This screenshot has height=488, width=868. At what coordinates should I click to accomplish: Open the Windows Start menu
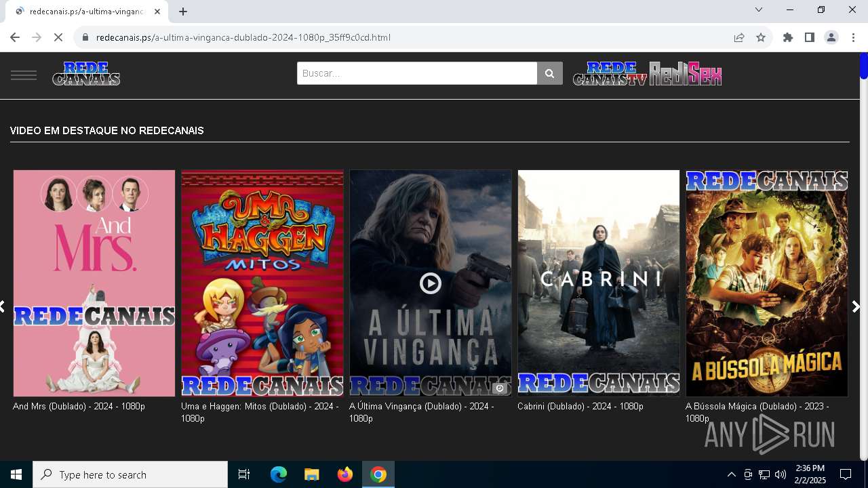16,474
